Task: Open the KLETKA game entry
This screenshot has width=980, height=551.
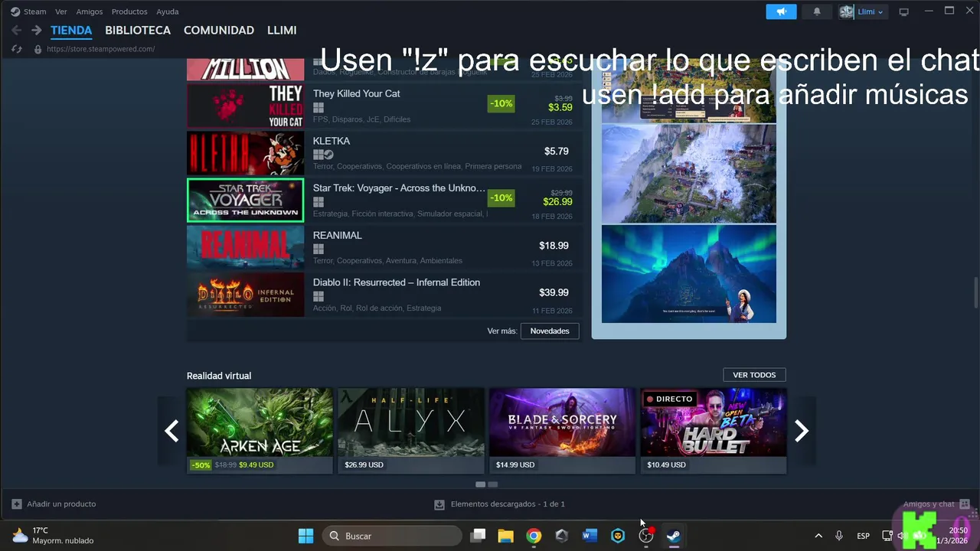Action: [x=384, y=153]
